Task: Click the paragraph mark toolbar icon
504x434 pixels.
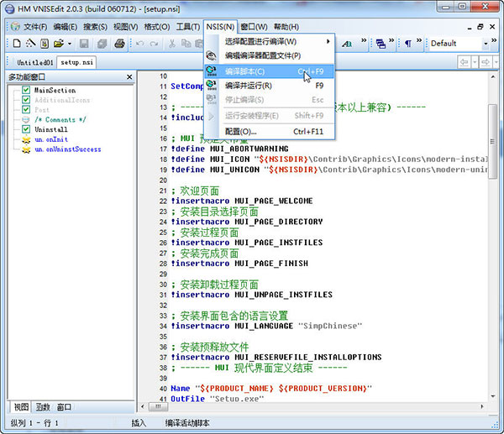Action: pyautogui.click(x=408, y=44)
